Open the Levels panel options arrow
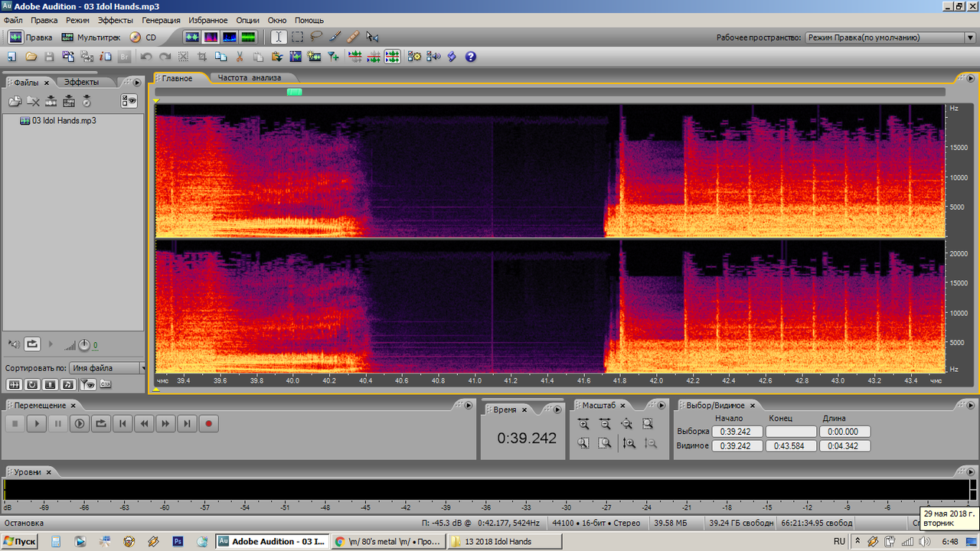The height and width of the screenshot is (551, 980). tap(970, 472)
